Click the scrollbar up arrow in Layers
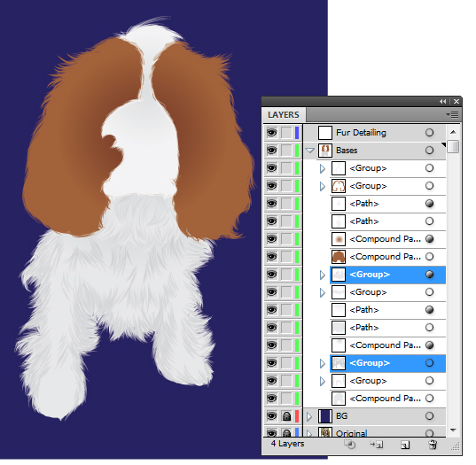Image resolution: width=476 pixels, height=465 pixels. point(453,132)
